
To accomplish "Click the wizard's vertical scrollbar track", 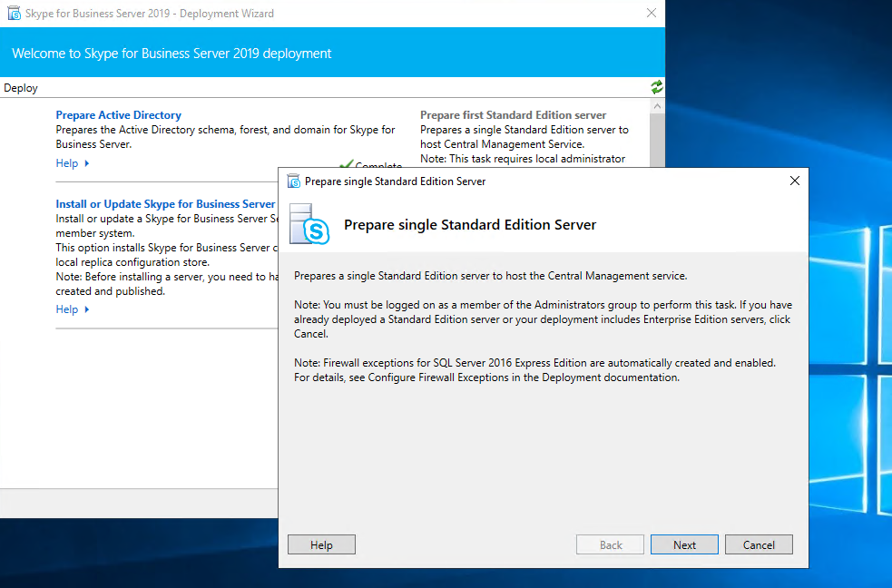I will 657,141.
